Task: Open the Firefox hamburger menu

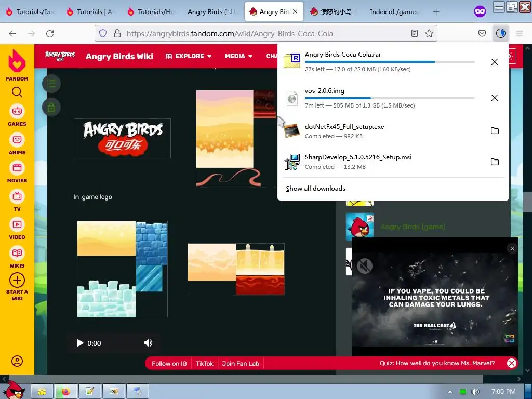Action: [520, 33]
